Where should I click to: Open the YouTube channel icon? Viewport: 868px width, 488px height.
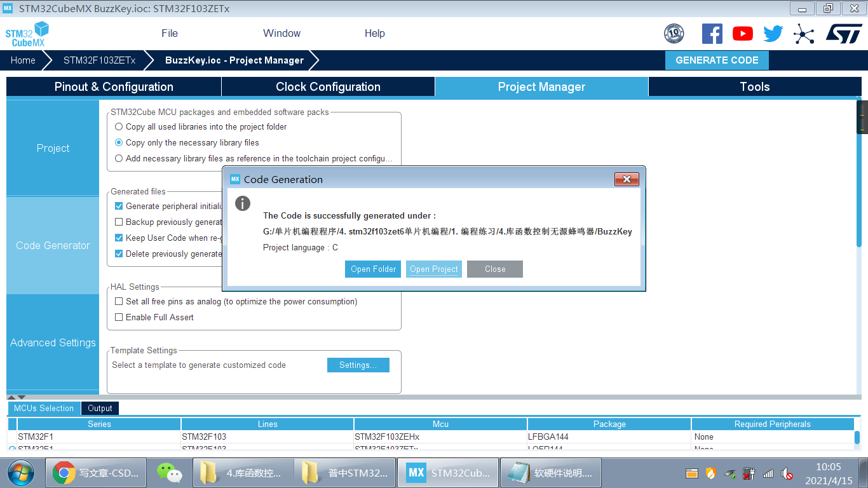742,34
